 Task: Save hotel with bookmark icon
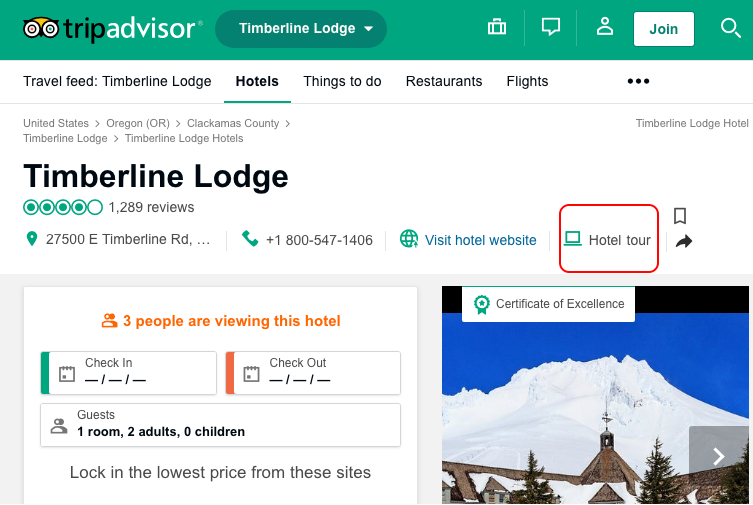[680, 216]
